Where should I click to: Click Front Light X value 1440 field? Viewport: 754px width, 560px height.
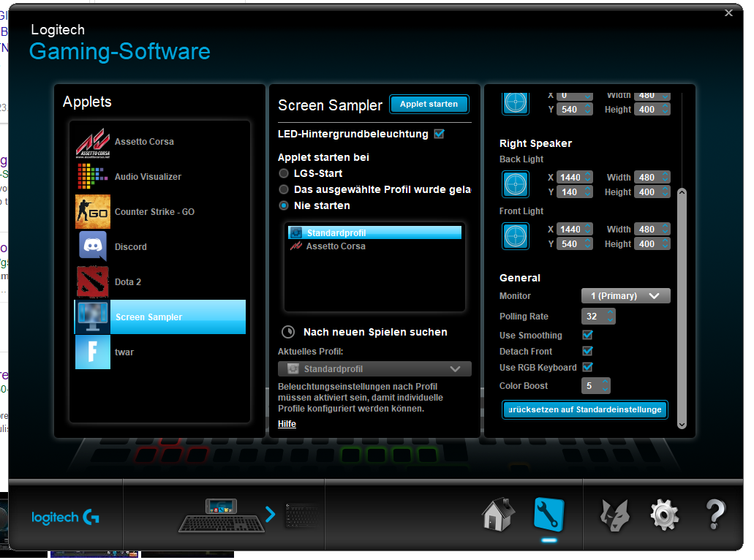pos(570,230)
